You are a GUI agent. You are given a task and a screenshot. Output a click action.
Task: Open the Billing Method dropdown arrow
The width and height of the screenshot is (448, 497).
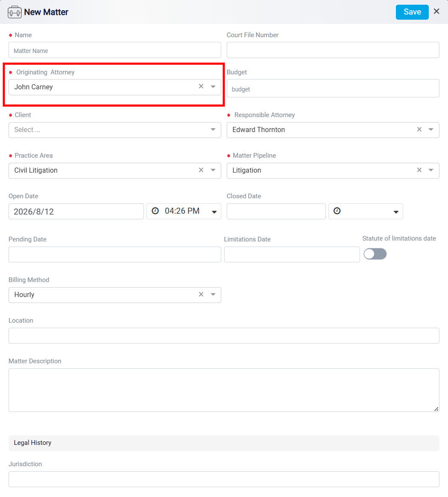click(213, 294)
